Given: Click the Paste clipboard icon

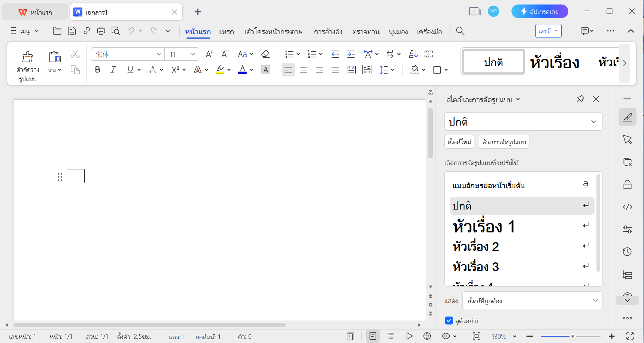Looking at the screenshot, I should (55, 57).
